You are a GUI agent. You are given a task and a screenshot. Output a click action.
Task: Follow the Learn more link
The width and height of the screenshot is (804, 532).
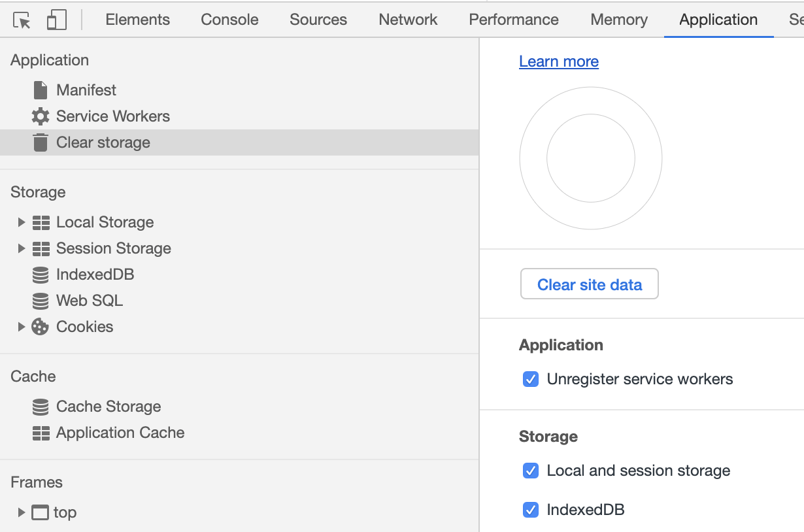pyautogui.click(x=558, y=61)
